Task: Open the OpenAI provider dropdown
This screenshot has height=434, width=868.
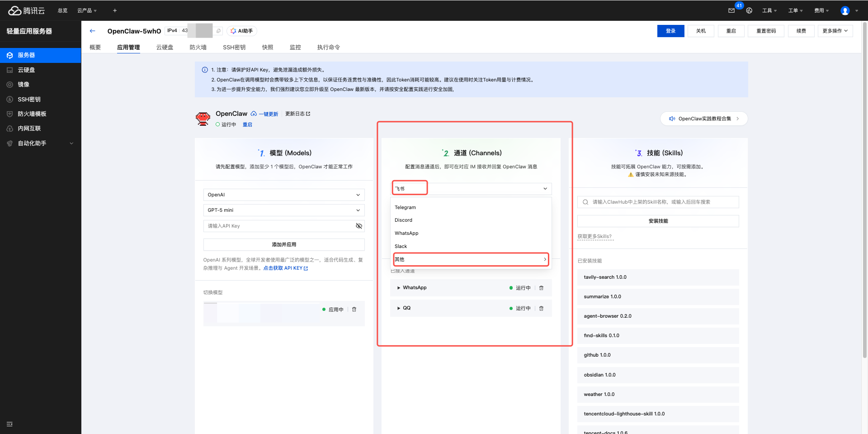Action: point(283,195)
